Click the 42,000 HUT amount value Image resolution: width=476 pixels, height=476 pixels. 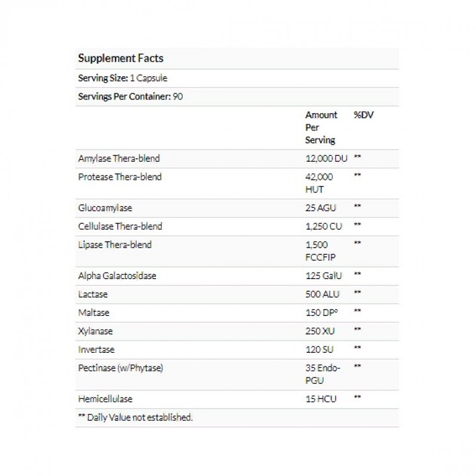319,183
